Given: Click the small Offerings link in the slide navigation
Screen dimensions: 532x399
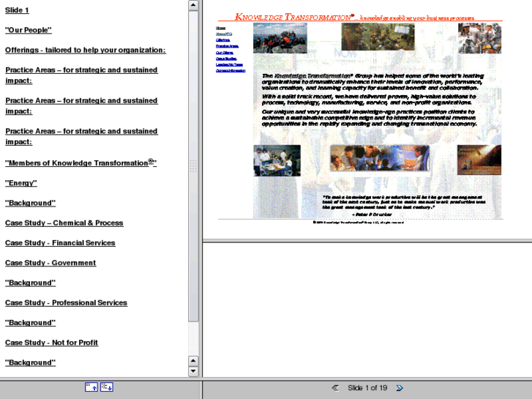Looking at the screenshot, I should [223, 40].
